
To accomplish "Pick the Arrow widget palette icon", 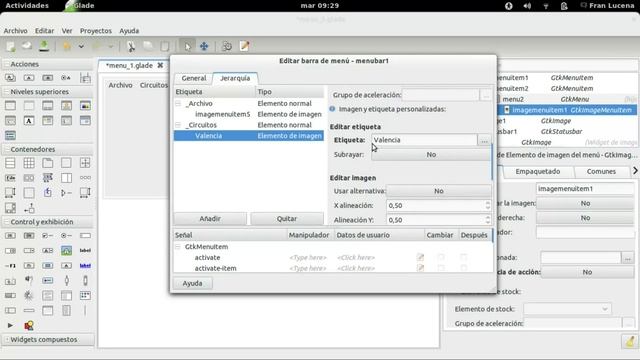I will click(10, 326).
